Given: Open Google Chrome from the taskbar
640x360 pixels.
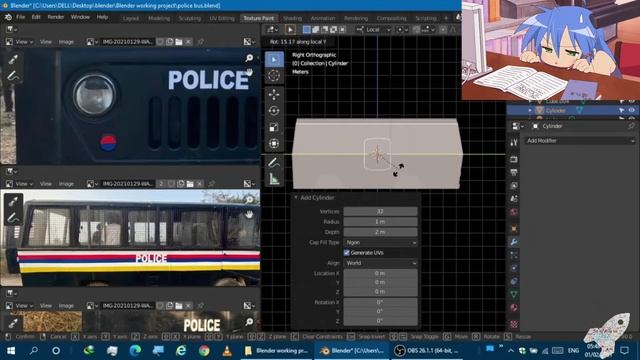Looking at the screenshot, I should (x=204, y=351).
